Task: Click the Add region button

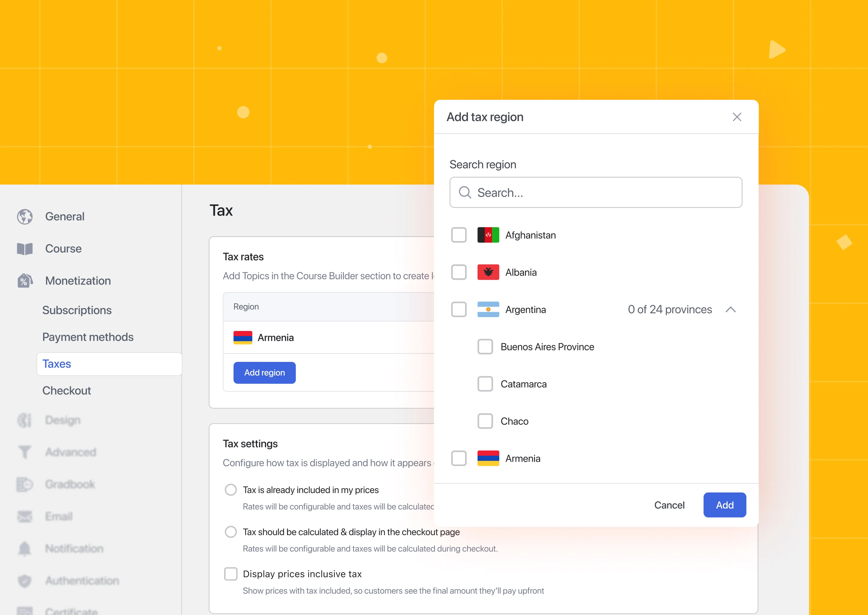Action: tap(264, 372)
